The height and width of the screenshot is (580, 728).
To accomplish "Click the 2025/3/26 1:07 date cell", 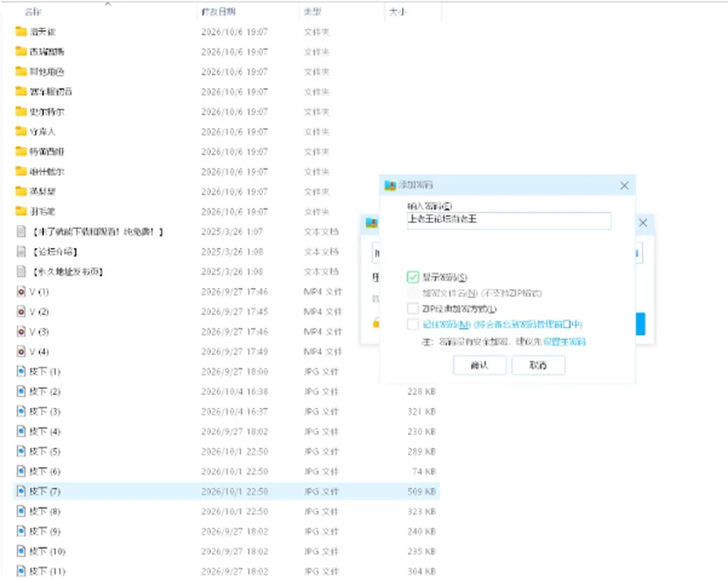I will (232, 231).
